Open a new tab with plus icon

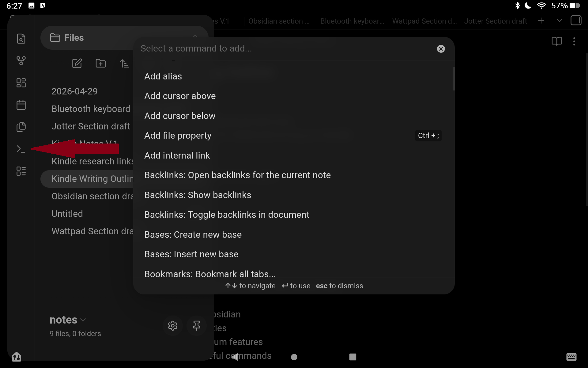click(x=541, y=21)
